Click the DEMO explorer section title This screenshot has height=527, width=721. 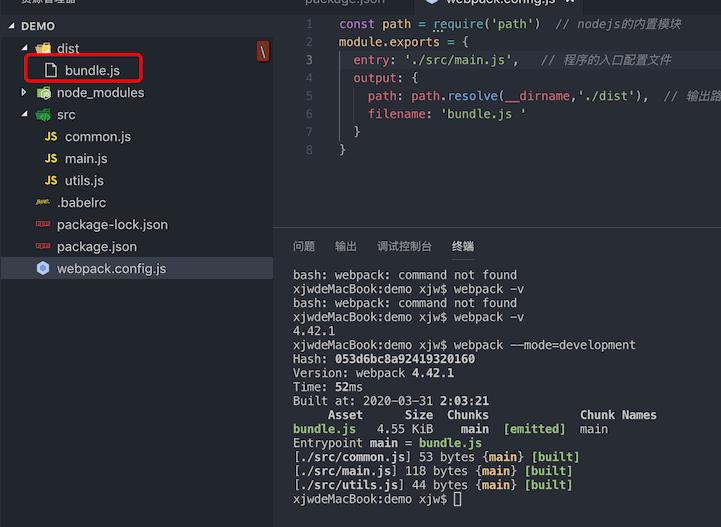coord(38,26)
